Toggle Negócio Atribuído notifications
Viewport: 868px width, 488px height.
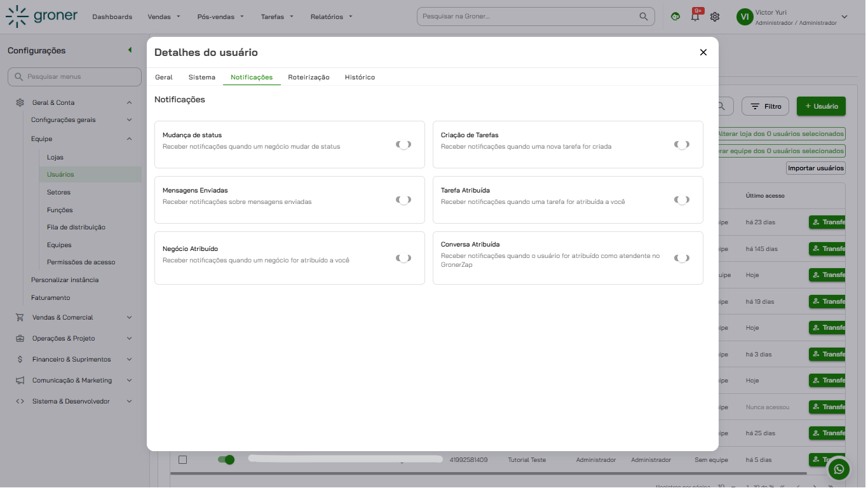tap(403, 258)
